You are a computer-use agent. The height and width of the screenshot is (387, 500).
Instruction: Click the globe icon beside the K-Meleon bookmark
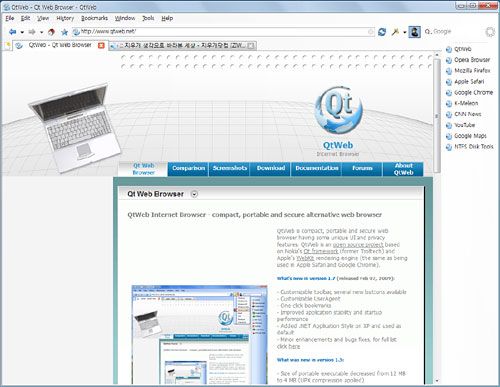tap(449, 104)
